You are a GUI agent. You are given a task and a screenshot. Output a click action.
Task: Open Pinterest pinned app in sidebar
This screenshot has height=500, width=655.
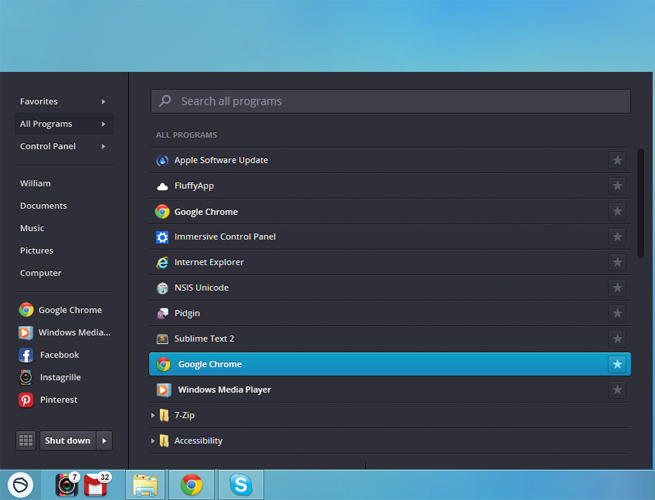(x=48, y=400)
